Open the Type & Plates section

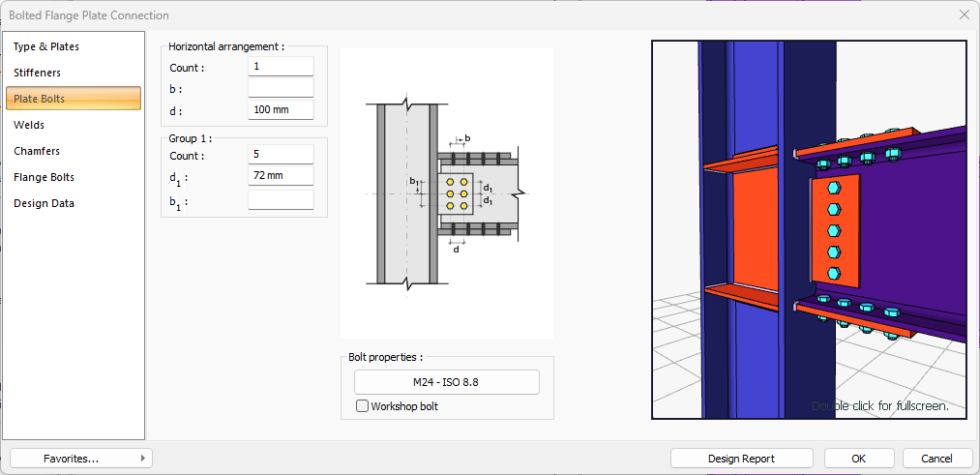pos(74,46)
